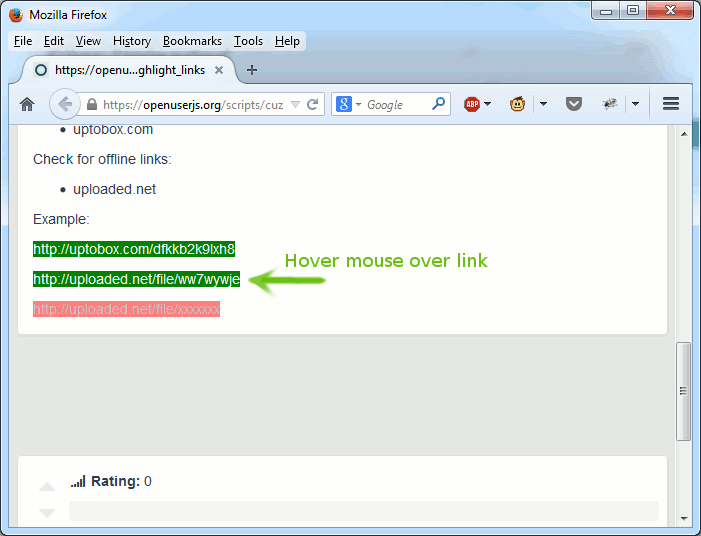Select the openuserjs highlight_links tab

[129, 70]
